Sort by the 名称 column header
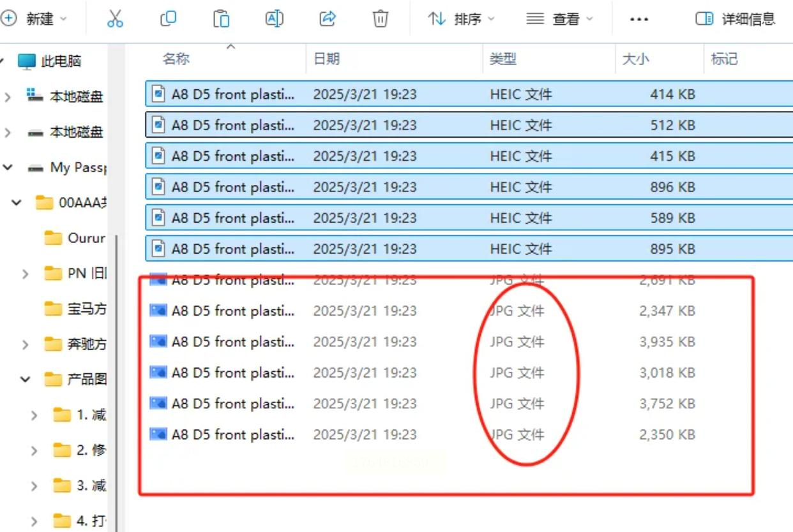The width and height of the screenshot is (793, 532). [176, 59]
